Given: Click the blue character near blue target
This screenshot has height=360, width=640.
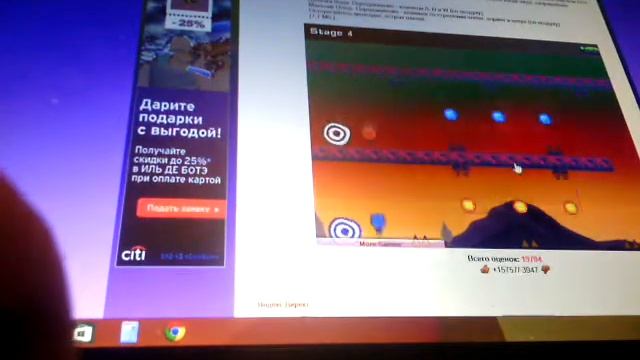Looking at the screenshot, I should (x=378, y=223).
